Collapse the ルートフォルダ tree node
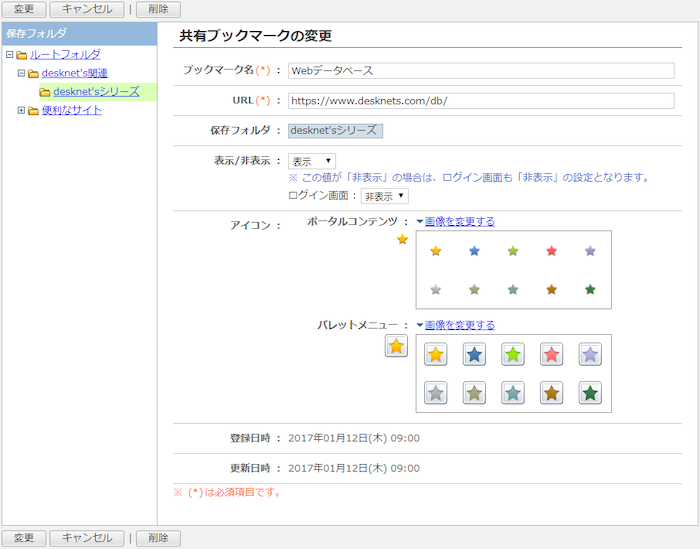The image size is (700, 549). pyautogui.click(x=9, y=55)
